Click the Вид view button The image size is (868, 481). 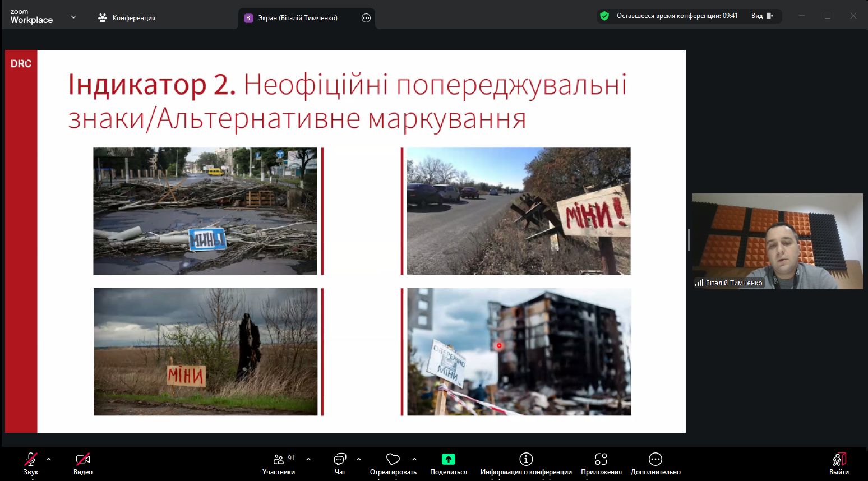click(761, 16)
